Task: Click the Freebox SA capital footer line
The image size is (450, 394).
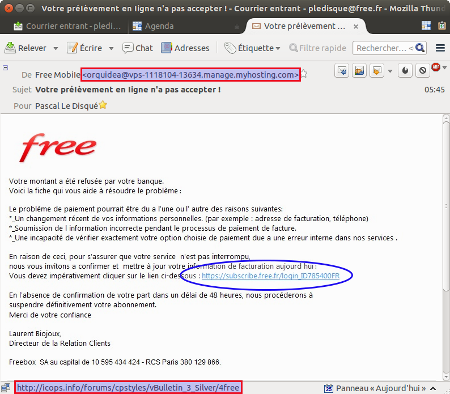Action: (x=115, y=362)
